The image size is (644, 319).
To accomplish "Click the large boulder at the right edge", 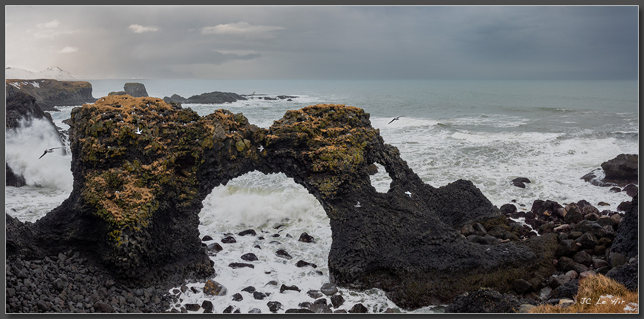I will point(620,168).
